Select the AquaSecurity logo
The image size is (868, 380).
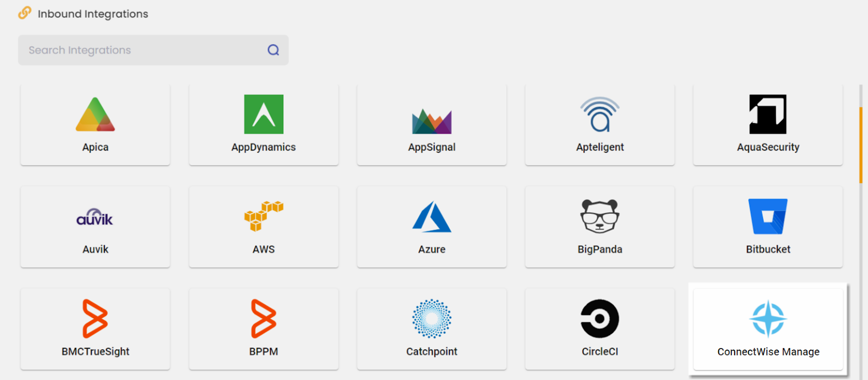click(768, 114)
